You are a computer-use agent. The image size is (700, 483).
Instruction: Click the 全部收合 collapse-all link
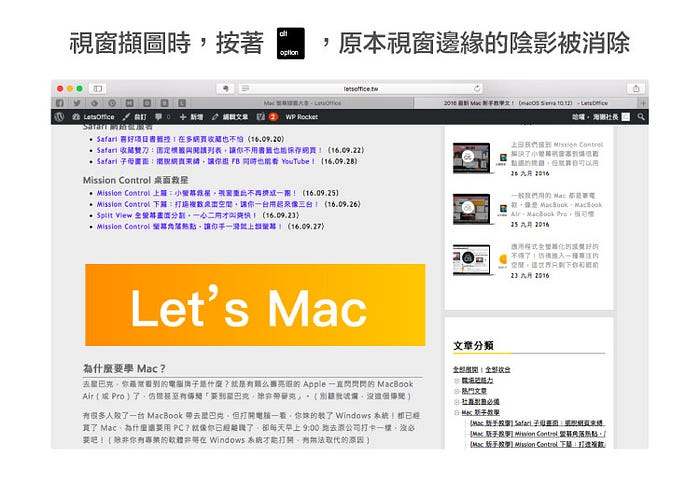[x=498, y=370]
